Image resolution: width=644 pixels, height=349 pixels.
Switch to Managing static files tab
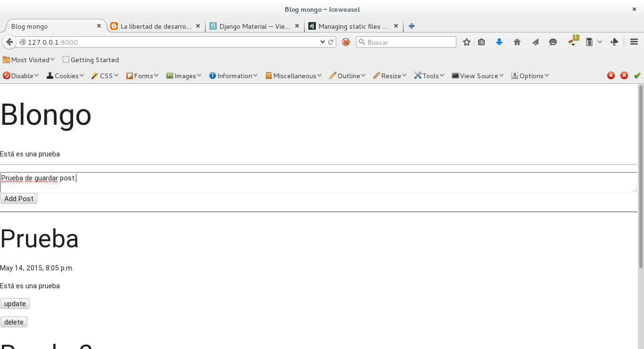351,26
